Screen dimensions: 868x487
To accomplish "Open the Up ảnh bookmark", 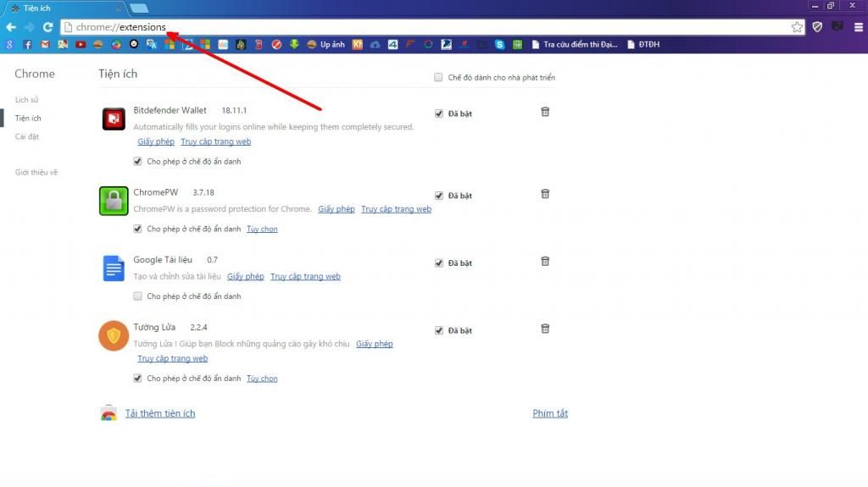I will point(326,45).
